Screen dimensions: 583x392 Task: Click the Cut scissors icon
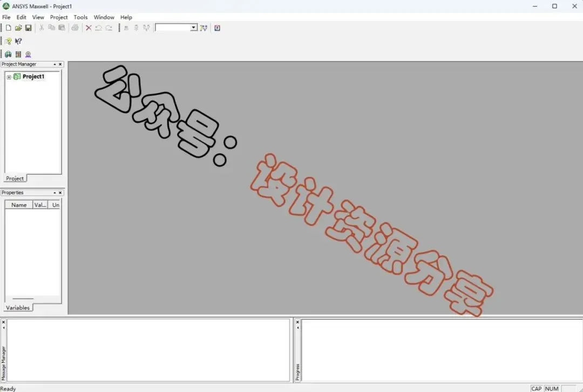pyautogui.click(x=42, y=28)
